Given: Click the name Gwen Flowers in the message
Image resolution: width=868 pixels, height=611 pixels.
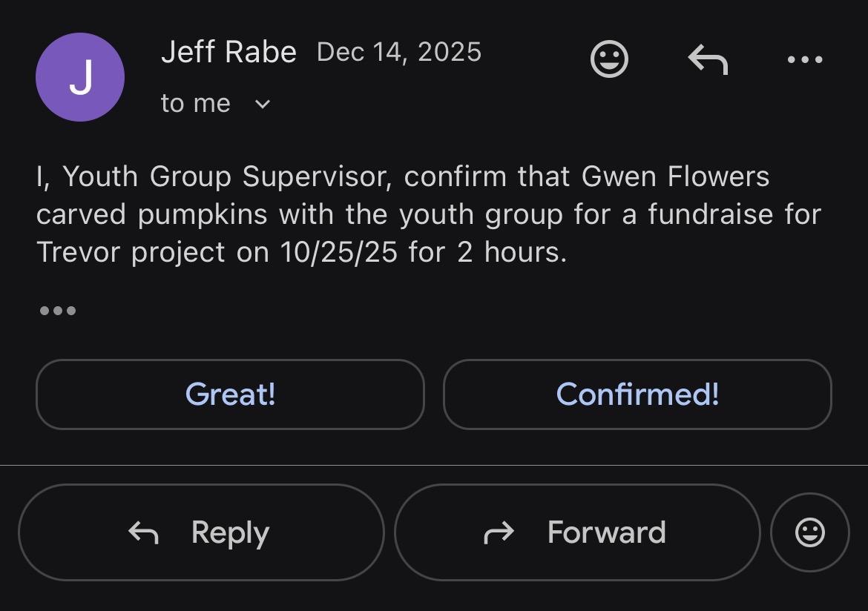Looking at the screenshot, I should coord(676,176).
